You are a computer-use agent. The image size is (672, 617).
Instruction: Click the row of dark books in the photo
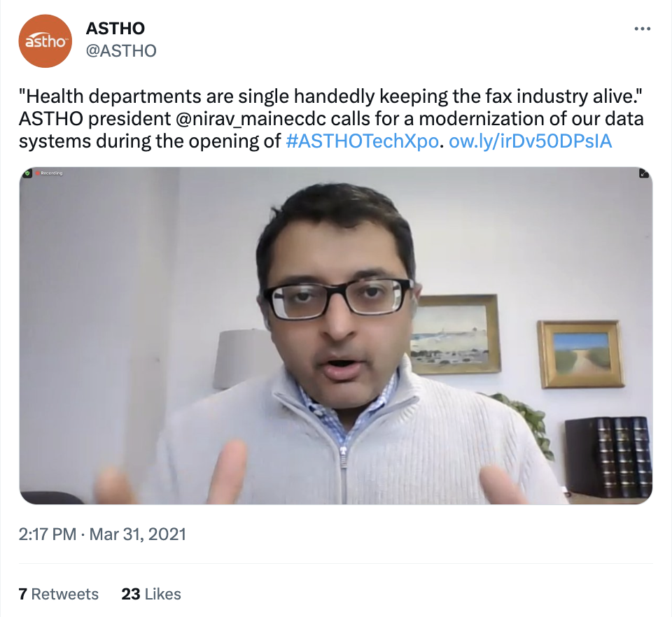click(x=608, y=456)
